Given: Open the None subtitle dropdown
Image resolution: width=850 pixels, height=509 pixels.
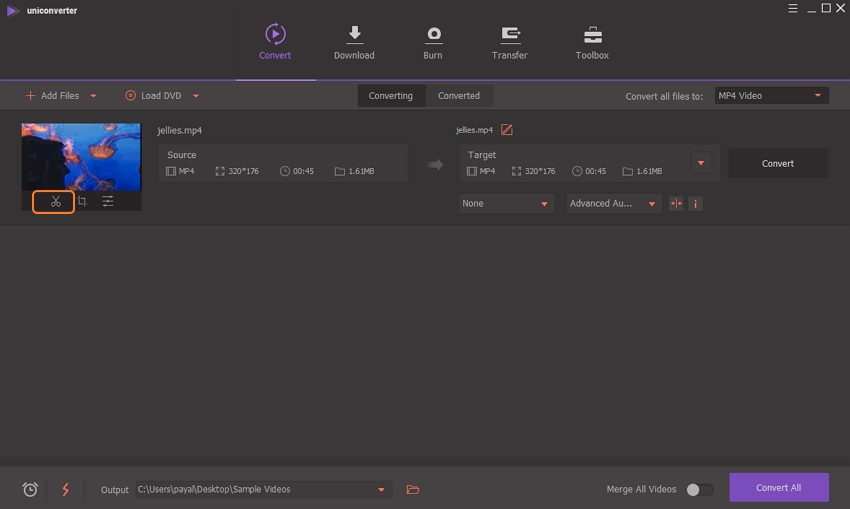Looking at the screenshot, I should [x=506, y=203].
